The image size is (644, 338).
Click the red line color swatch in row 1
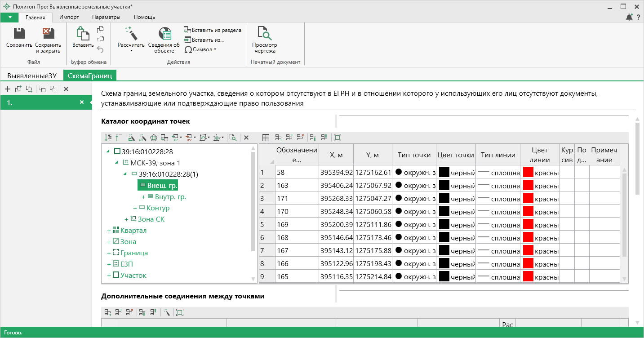tap(528, 172)
